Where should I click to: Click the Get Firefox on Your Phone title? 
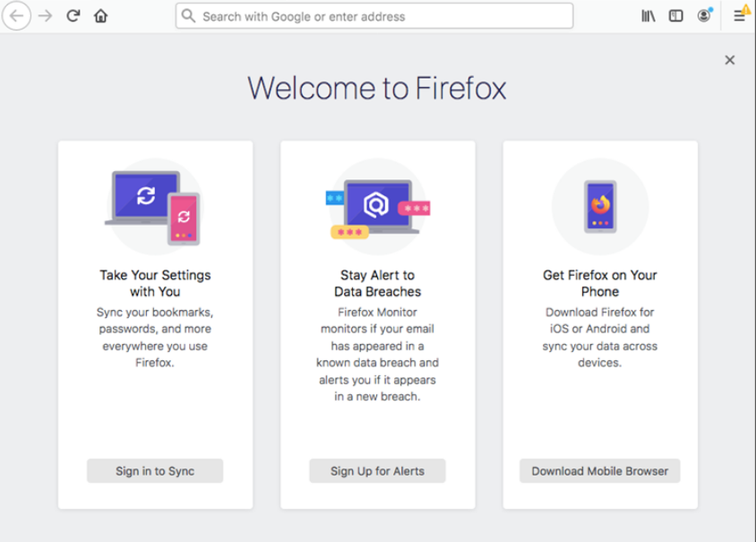(600, 283)
